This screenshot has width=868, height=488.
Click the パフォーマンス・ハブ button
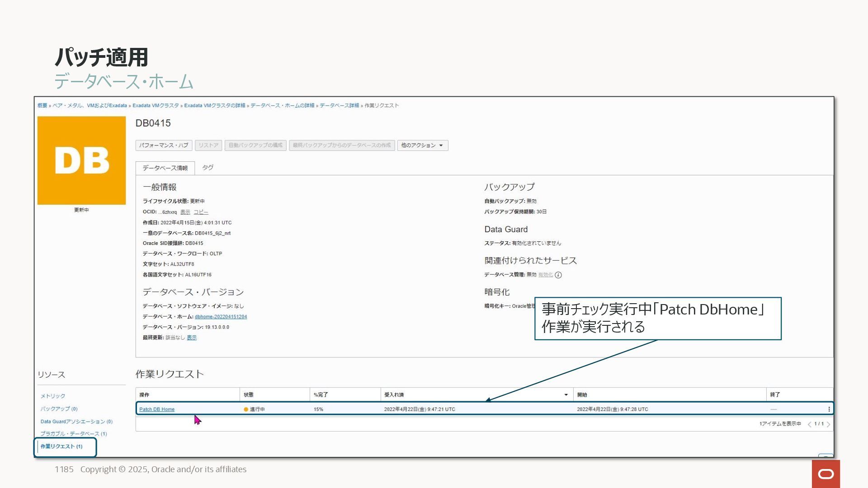164,145
